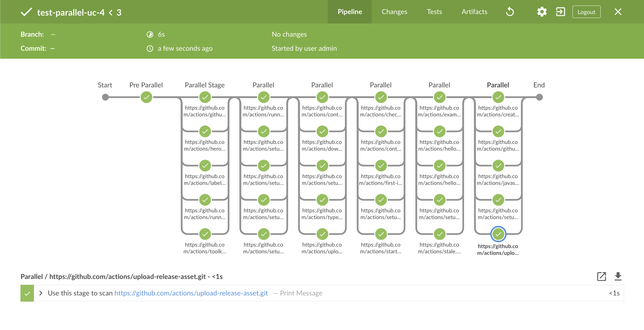644x330 pixels.
Task: Click the Start node of the pipeline
Action: pos(105,97)
